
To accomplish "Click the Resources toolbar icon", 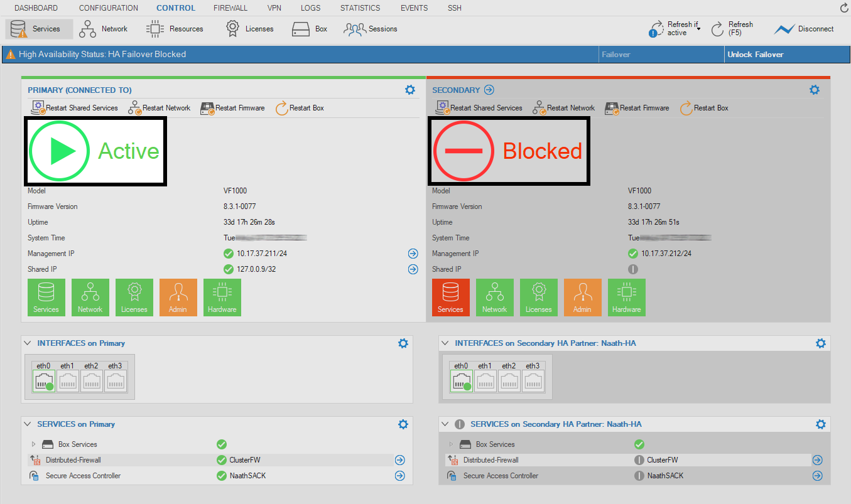I will [x=176, y=28].
